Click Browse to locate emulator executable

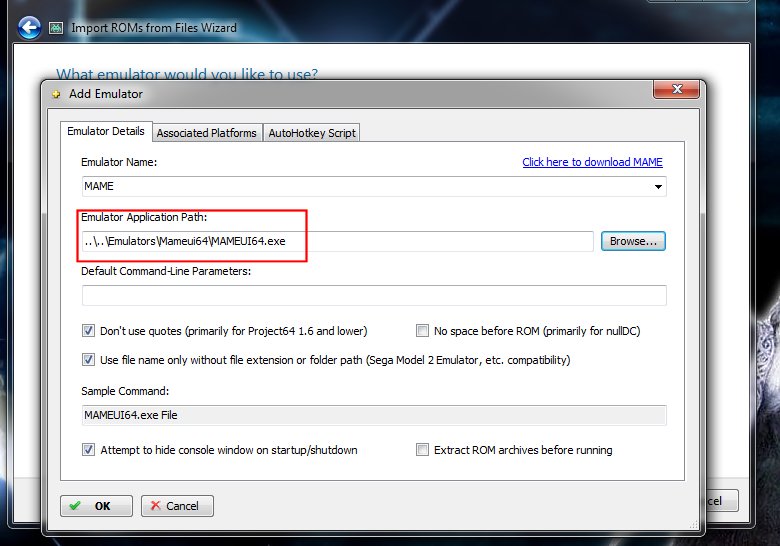pos(633,241)
